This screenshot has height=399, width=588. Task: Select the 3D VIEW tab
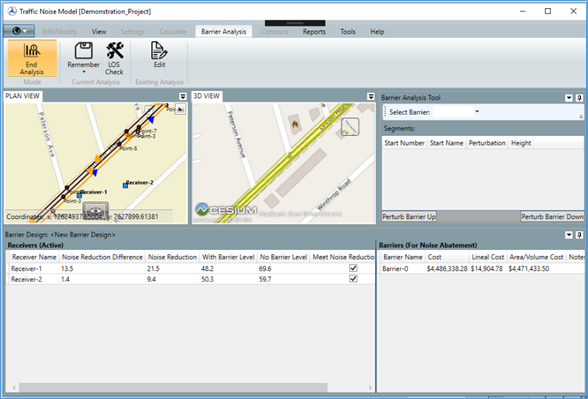[x=207, y=96]
